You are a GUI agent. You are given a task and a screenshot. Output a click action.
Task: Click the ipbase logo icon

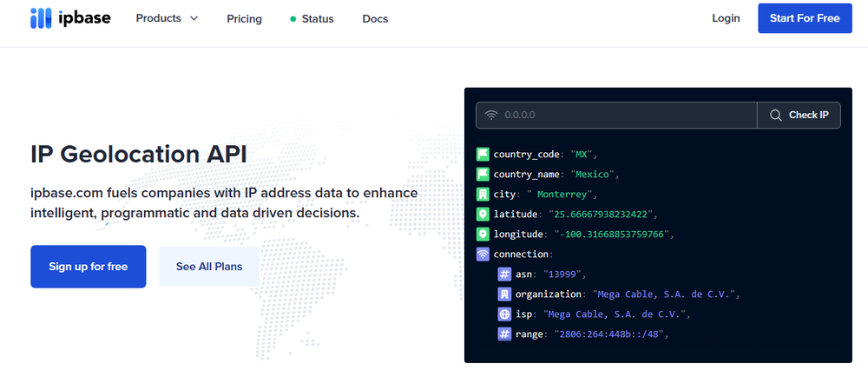[41, 18]
